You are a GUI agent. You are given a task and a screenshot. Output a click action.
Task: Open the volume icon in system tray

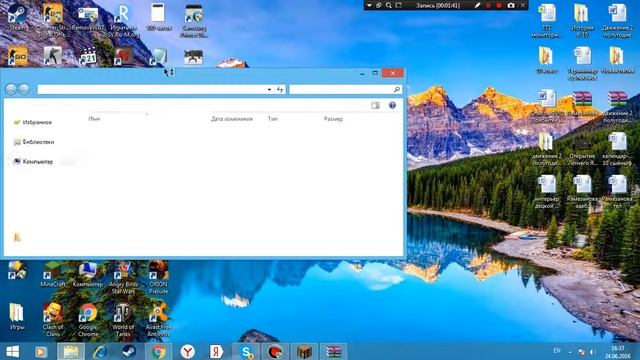(x=592, y=351)
